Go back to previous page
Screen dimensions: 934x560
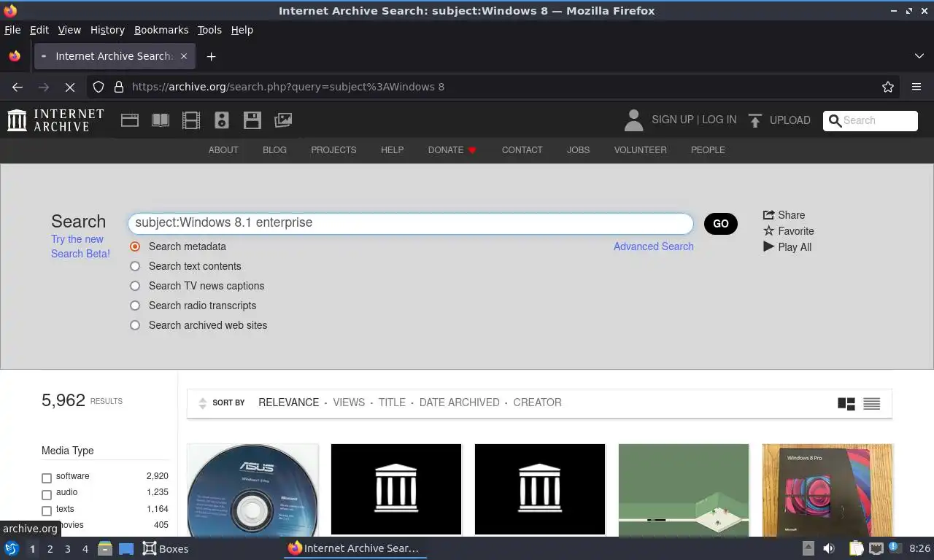coord(18,87)
